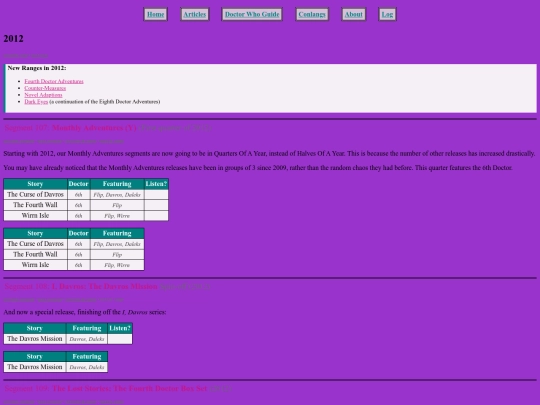Click 'Davros, Daleks' in the Listen? table
The height and width of the screenshot is (405, 540).
click(87, 339)
